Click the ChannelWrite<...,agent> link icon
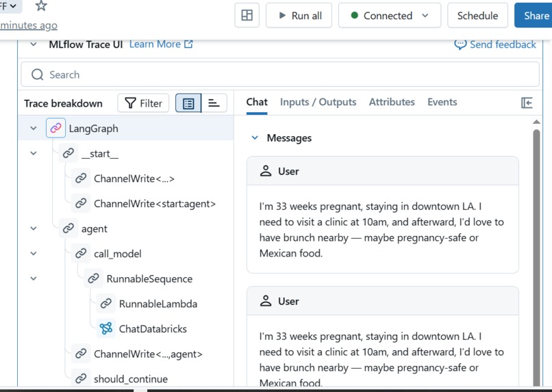Screen dimensions: 552x392 [81, 353]
